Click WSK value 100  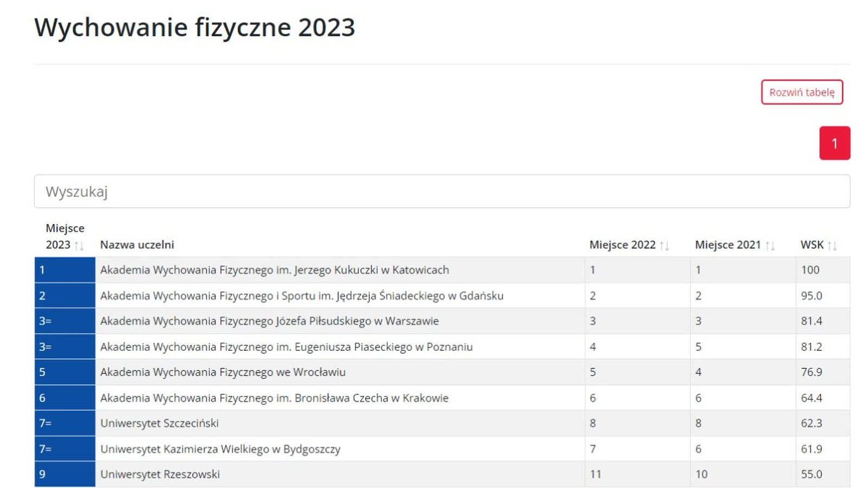810,270
